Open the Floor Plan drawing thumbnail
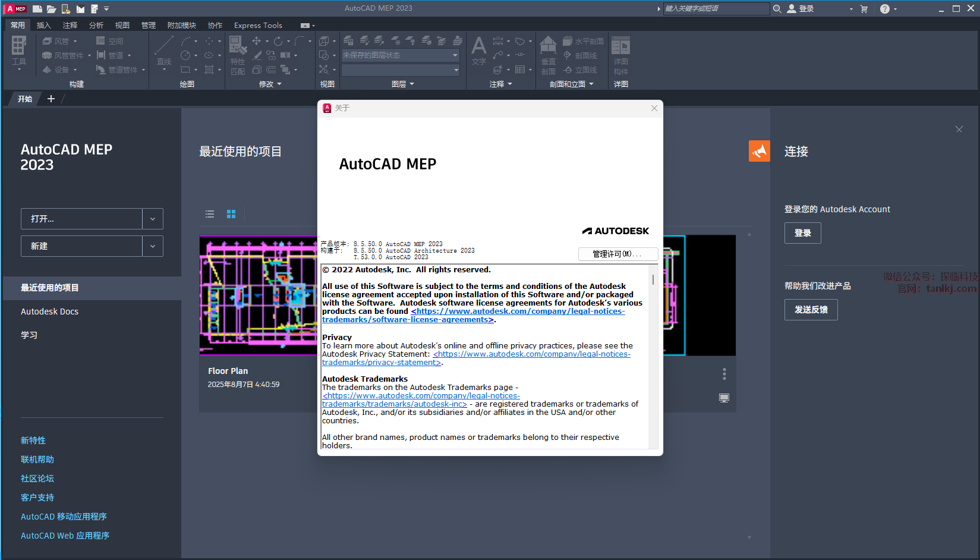 (x=259, y=295)
